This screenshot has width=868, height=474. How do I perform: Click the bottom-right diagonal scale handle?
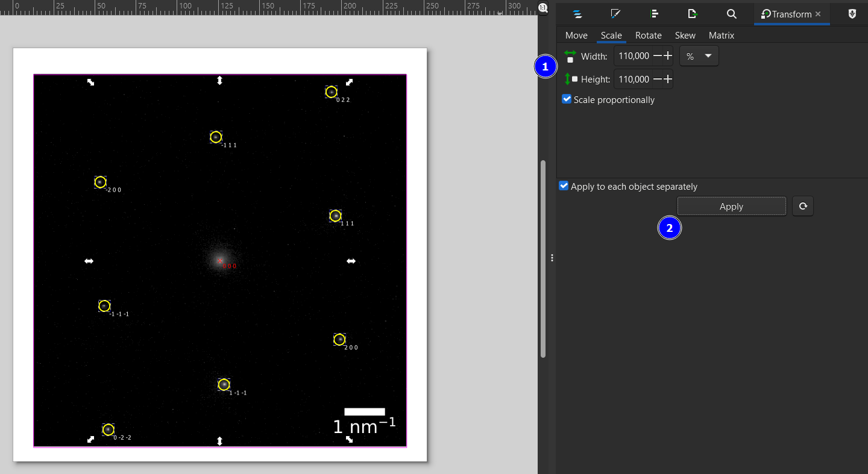[349, 440]
